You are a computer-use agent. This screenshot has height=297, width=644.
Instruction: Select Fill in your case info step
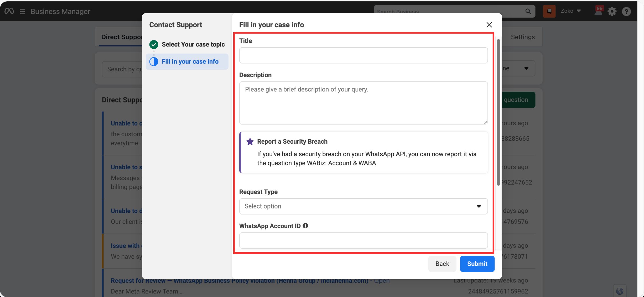coord(190,62)
